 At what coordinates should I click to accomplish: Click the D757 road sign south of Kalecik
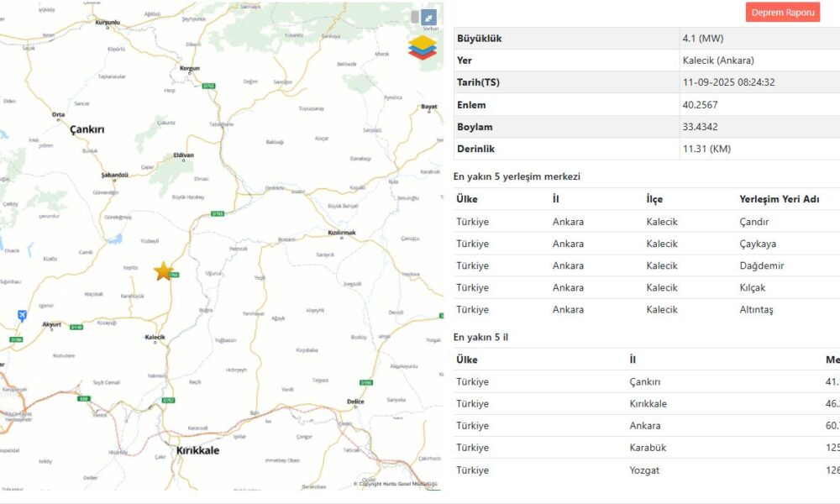click(x=168, y=399)
